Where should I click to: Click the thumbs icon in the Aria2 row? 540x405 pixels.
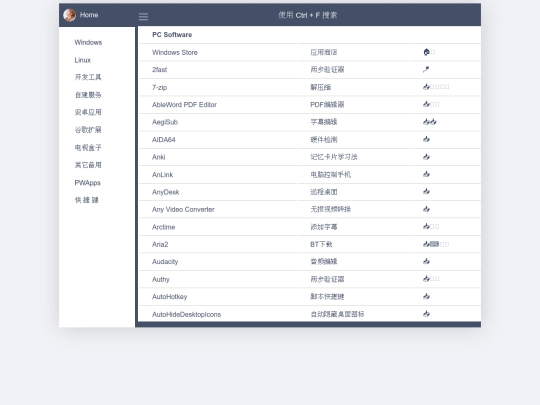point(426,244)
